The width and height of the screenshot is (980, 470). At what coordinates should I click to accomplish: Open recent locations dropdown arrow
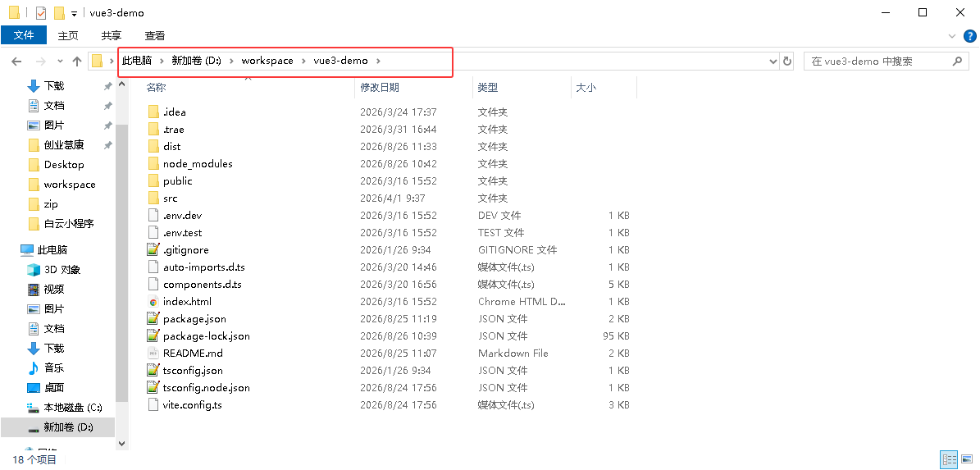pos(60,62)
